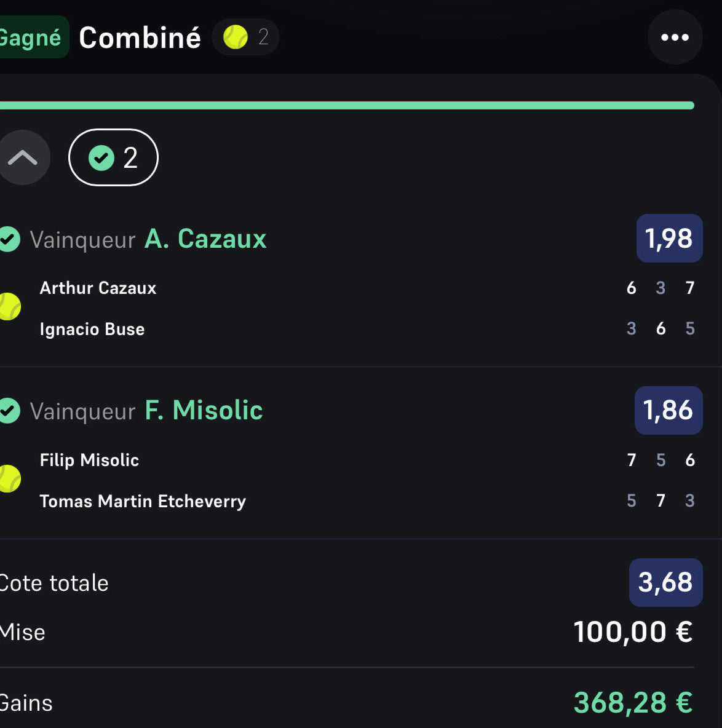Open the Ignacio Buse player name
The height and width of the screenshot is (728, 722).
coord(92,329)
